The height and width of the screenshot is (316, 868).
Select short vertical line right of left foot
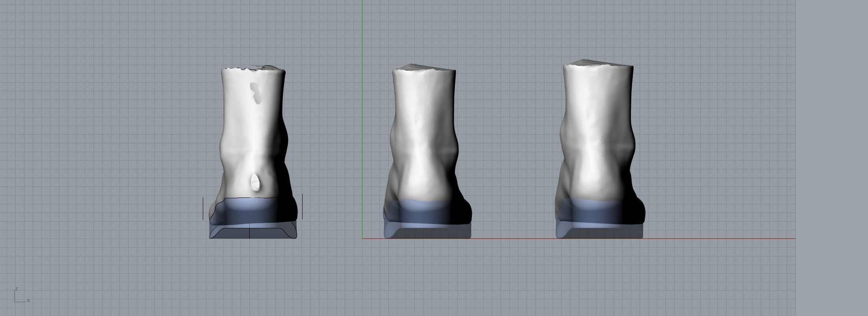coord(302,206)
